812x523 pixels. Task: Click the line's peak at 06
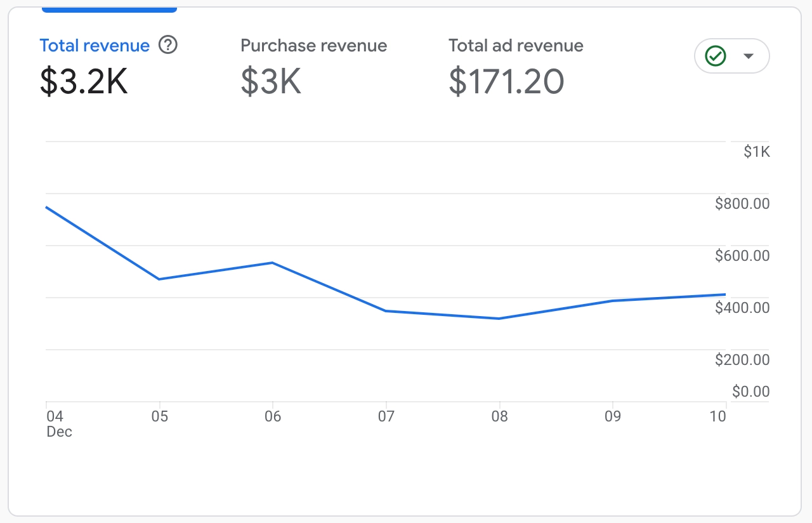tap(273, 262)
